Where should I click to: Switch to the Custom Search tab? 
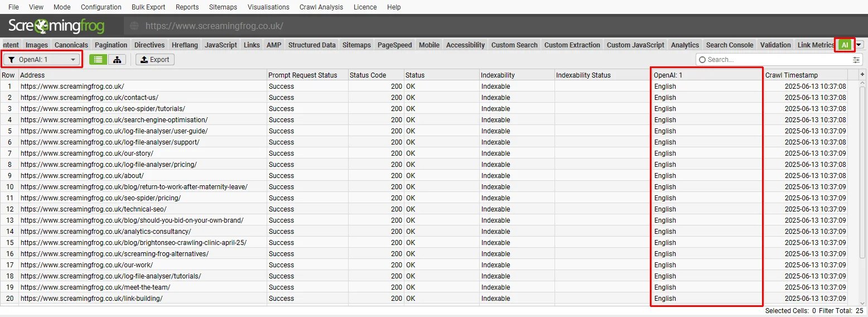coord(514,45)
